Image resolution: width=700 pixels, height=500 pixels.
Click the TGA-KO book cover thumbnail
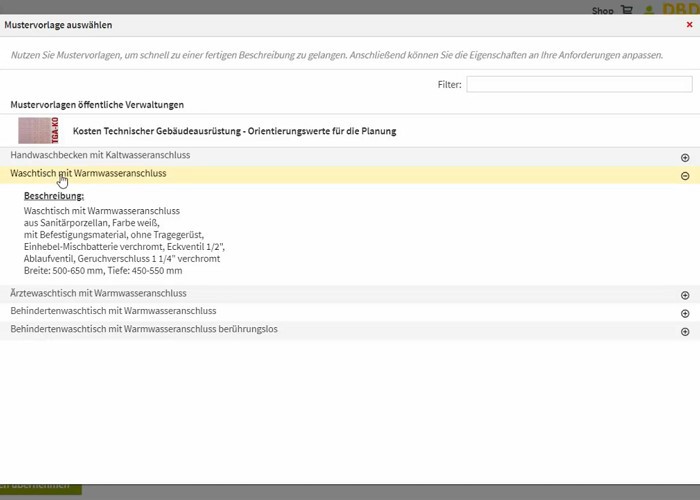(x=38, y=130)
